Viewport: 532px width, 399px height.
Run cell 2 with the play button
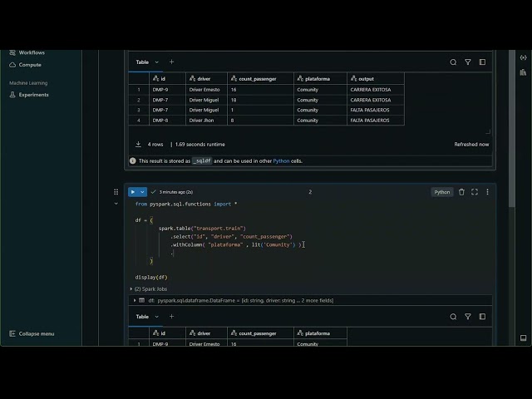133,192
